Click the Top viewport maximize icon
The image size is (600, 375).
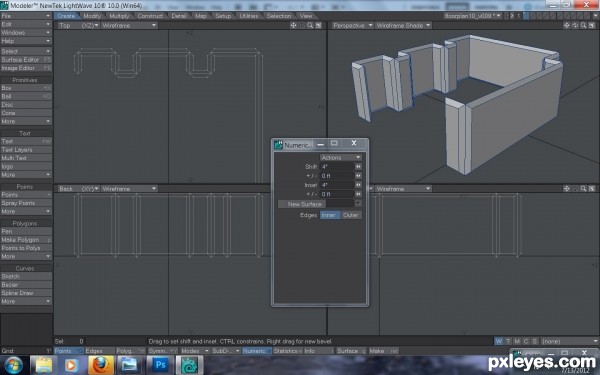(x=318, y=25)
